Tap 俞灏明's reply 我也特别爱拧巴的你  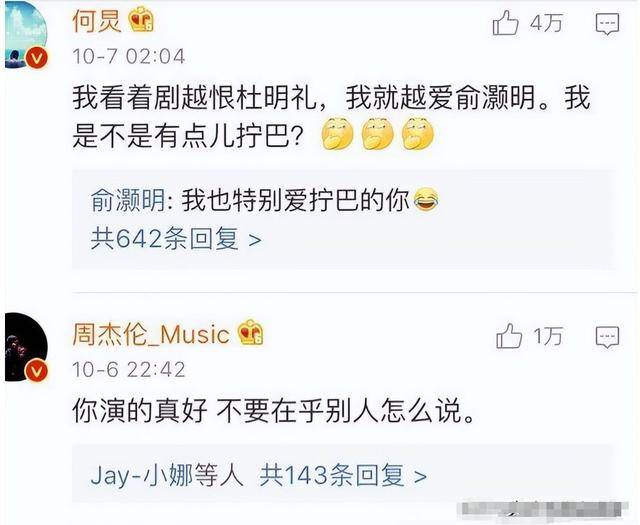pos(296,200)
